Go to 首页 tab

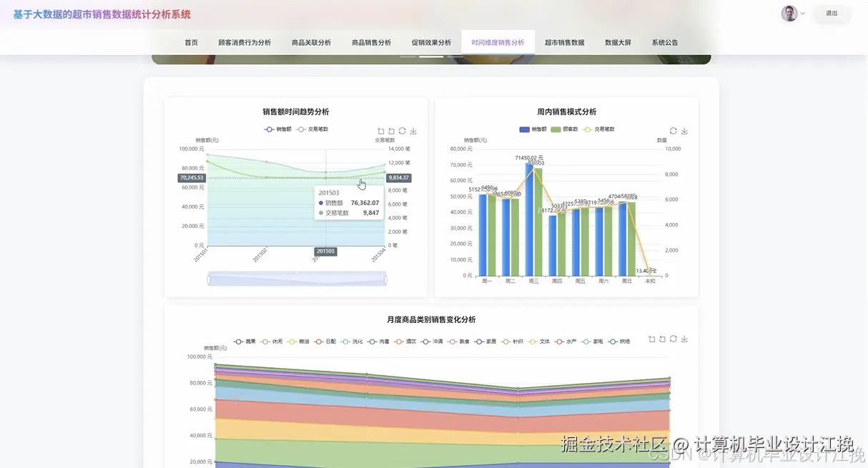coord(191,42)
